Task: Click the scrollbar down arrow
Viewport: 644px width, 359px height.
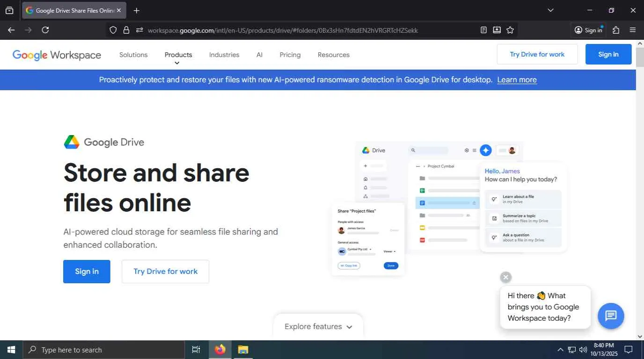Action: [640, 336]
